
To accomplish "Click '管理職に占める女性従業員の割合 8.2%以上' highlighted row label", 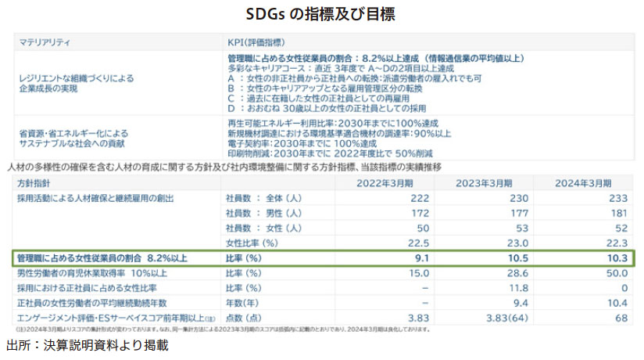I will coord(102,258).
